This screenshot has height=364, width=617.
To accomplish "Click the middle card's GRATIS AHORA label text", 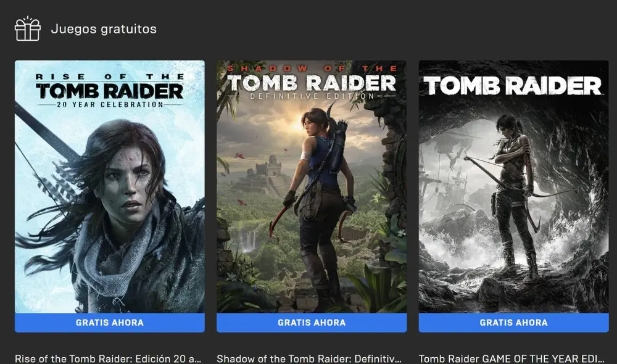I will 312,322.
